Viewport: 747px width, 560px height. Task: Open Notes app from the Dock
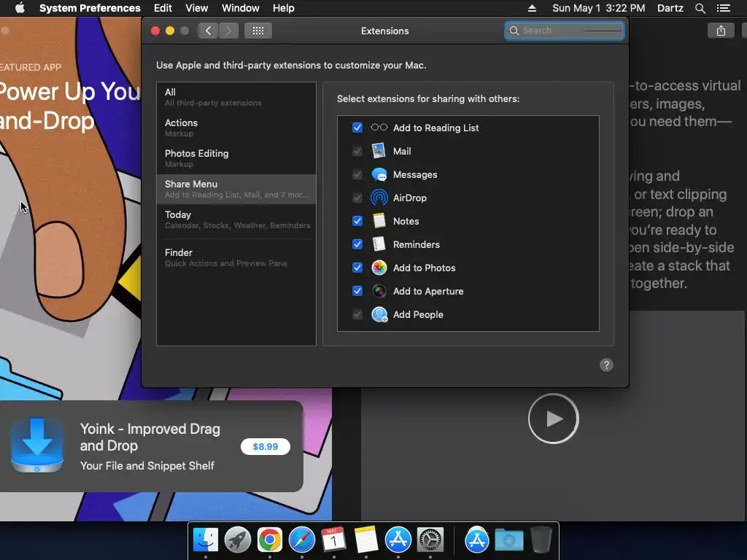click(x=366, y=540)
